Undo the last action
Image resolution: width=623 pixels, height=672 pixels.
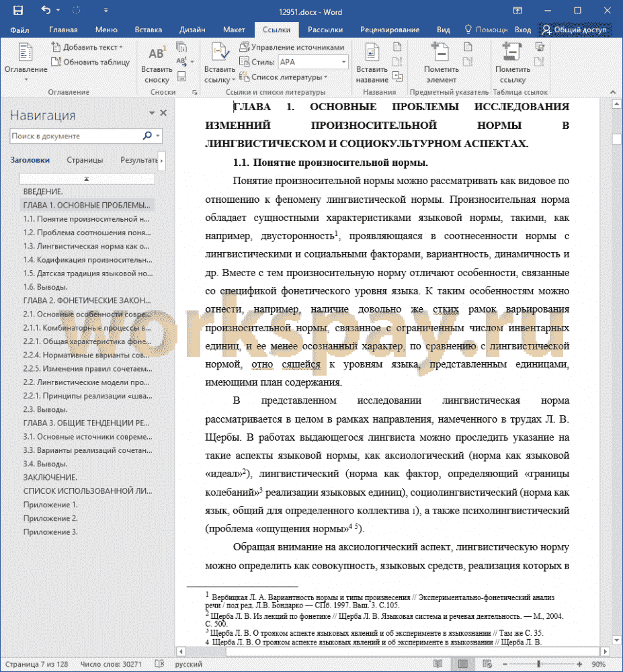46,10
